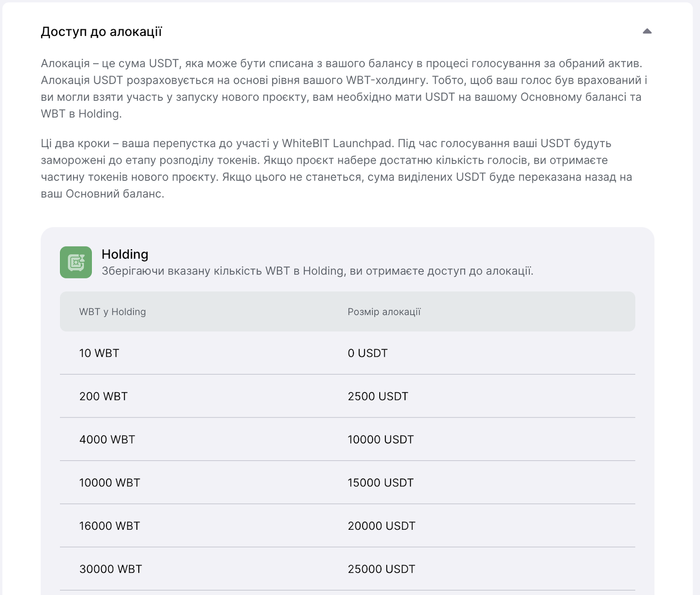Select the Розмір алокації column header
Image resolution: width=700 pixels, height=595 pixels.
click(x=384, y=312)
